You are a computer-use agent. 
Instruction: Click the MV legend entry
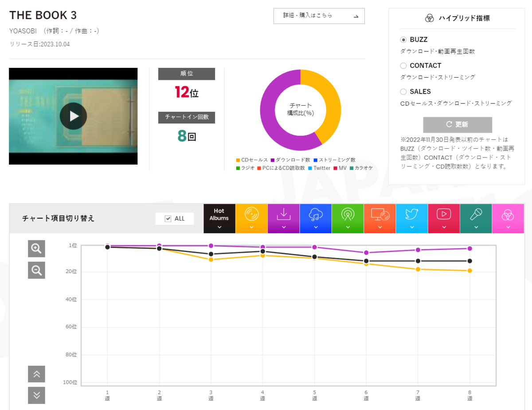[340, 168]
